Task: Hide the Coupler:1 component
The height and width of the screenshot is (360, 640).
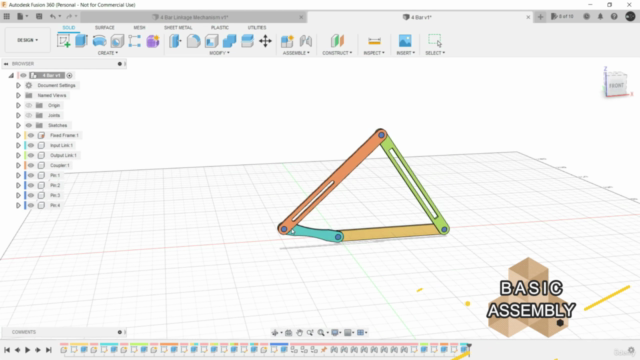Action: [x=31, y=165]
